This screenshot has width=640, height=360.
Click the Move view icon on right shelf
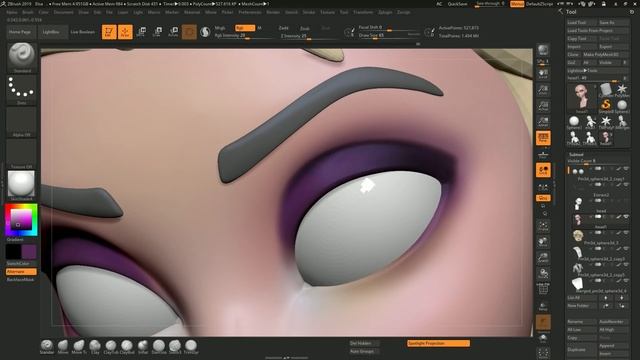pos(543,242)
